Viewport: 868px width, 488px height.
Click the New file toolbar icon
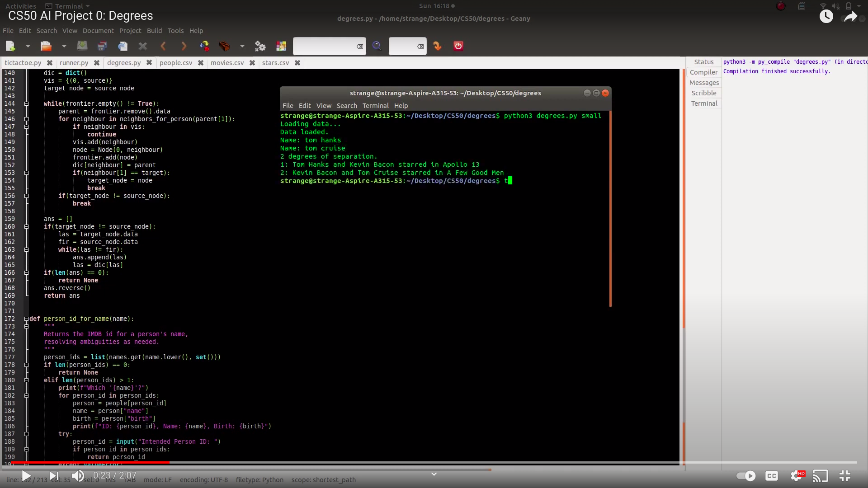coord(10,46)
